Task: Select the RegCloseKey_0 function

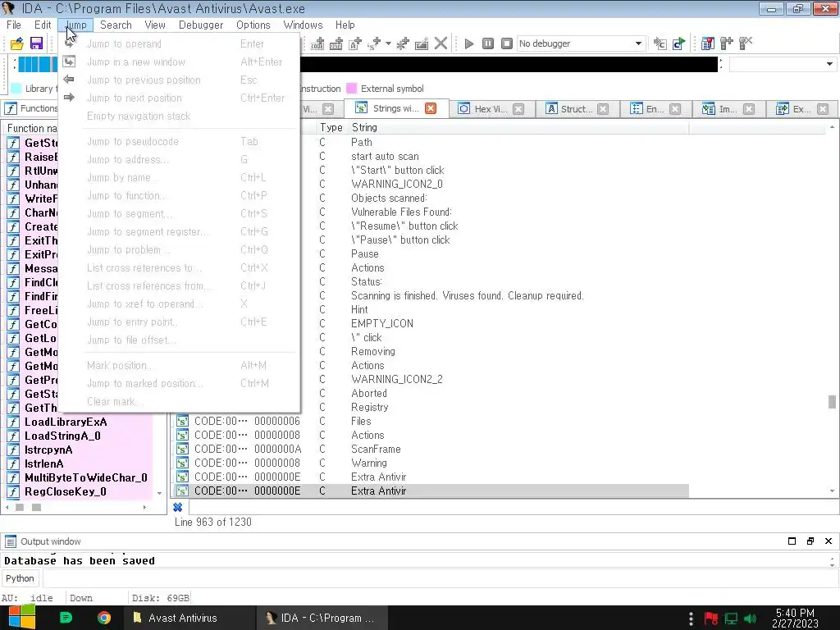Action: [x=66, y=491]
